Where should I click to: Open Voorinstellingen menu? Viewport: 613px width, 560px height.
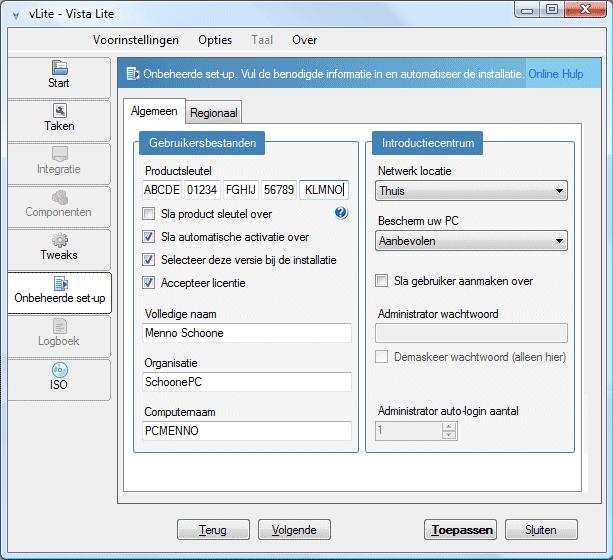[x=136, y=40]
